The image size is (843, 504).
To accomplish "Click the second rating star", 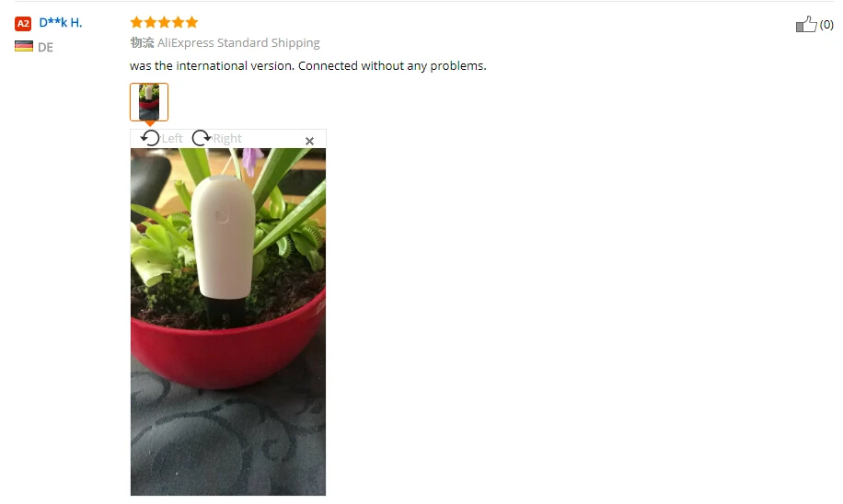I will coord(151,22).
